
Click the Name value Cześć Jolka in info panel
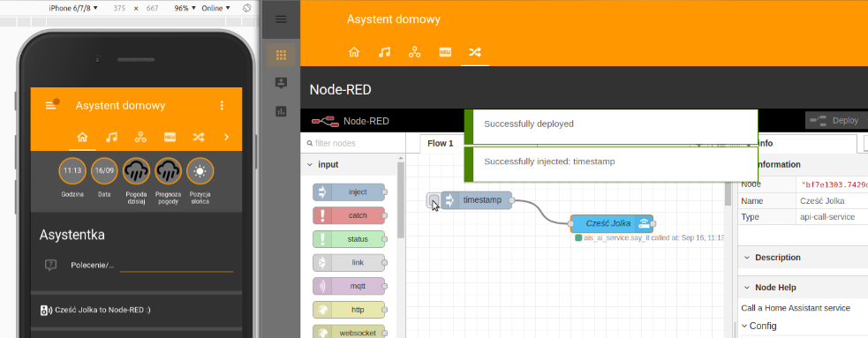click(824, 201)
